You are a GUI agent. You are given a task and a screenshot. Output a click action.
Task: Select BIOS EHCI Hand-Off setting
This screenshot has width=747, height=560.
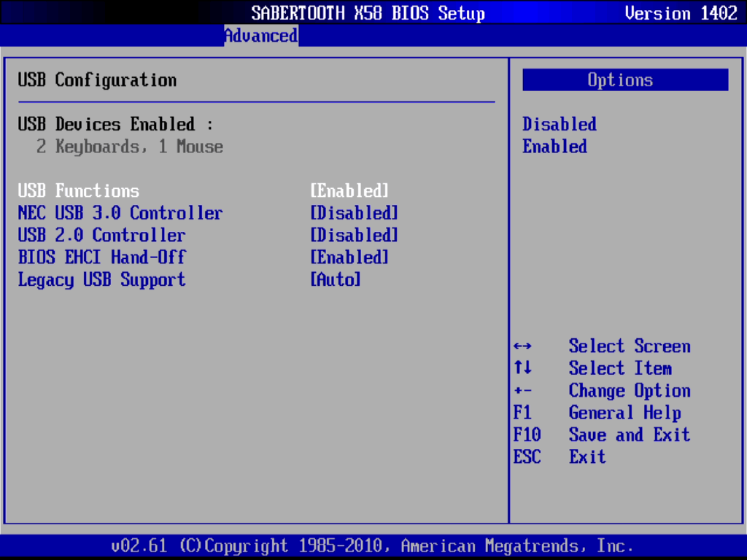[101, 257]
